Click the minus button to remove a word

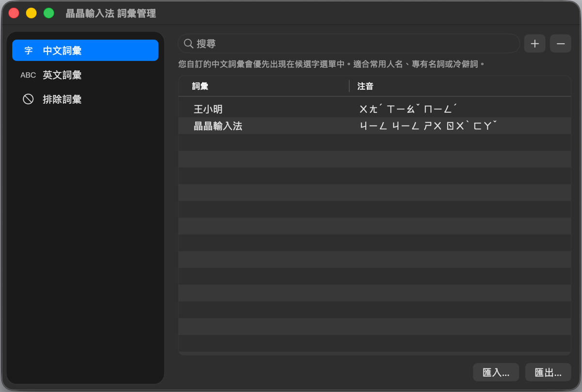click(x=561, y=44)
